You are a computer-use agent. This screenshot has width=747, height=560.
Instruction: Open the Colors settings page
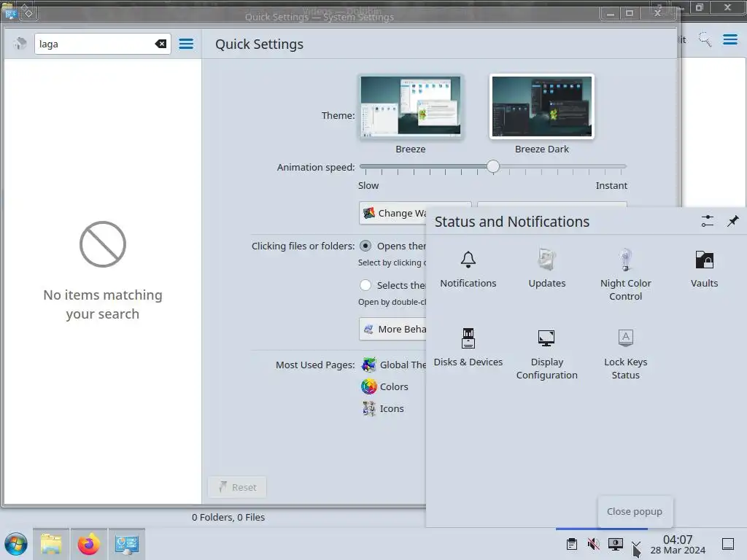pyautogui.click(x=385, y=386)
